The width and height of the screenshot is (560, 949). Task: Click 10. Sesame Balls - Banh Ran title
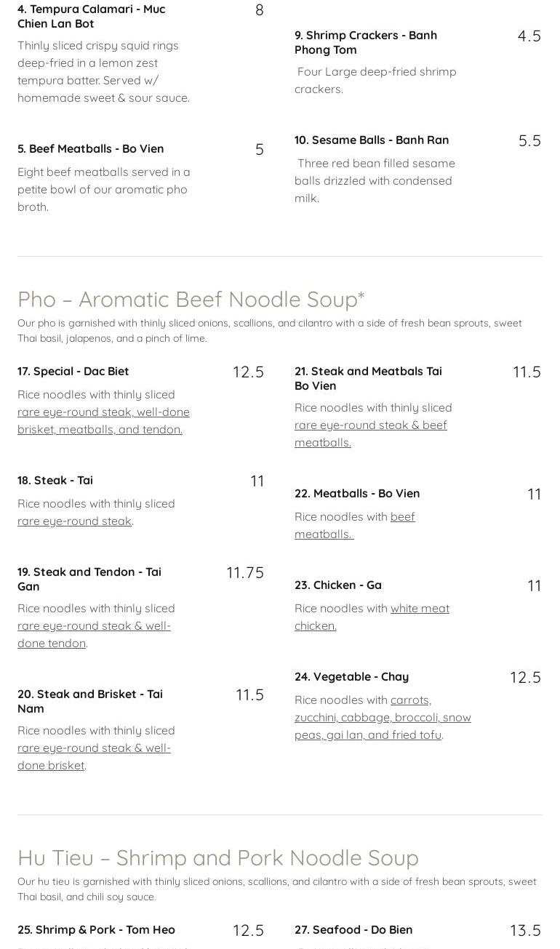click(x=371, y=140)
